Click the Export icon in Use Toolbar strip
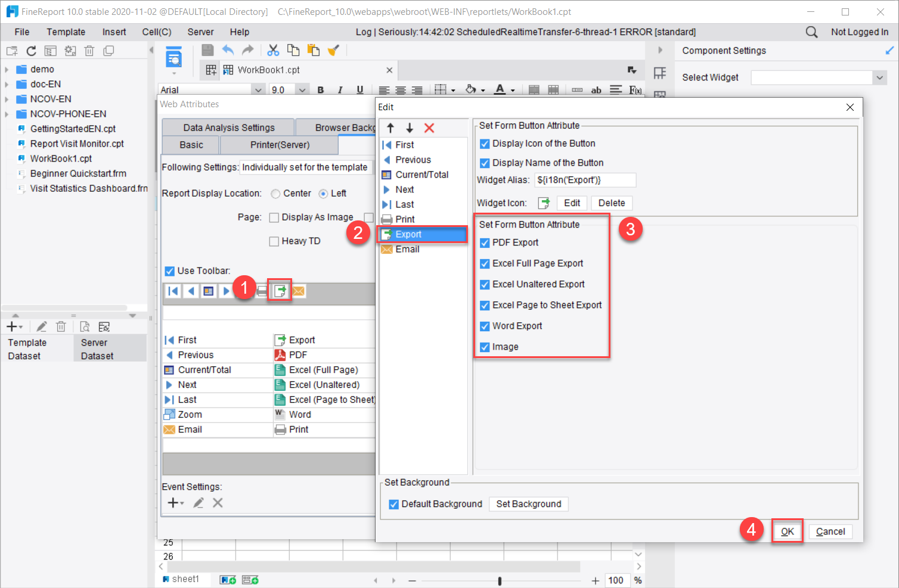 pos(280,291)
